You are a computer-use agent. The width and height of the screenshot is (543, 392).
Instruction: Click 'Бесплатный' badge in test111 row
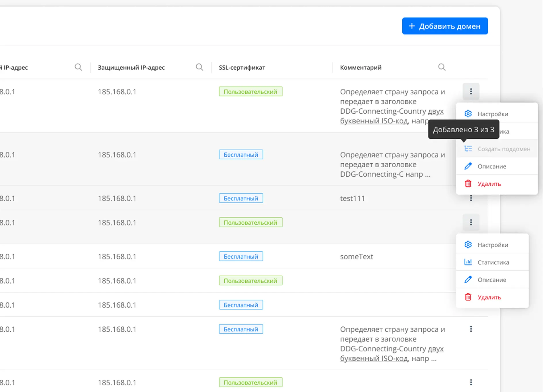241,198
